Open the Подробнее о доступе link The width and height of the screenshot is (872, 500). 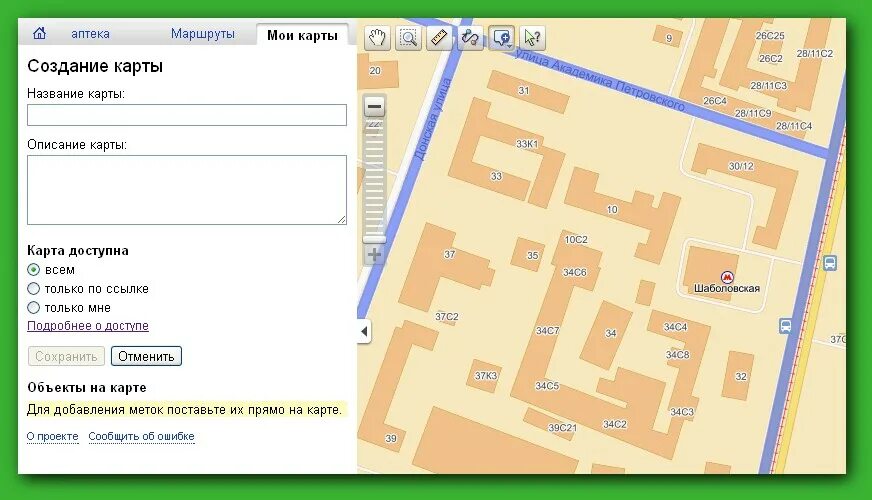tap(88, 326)
